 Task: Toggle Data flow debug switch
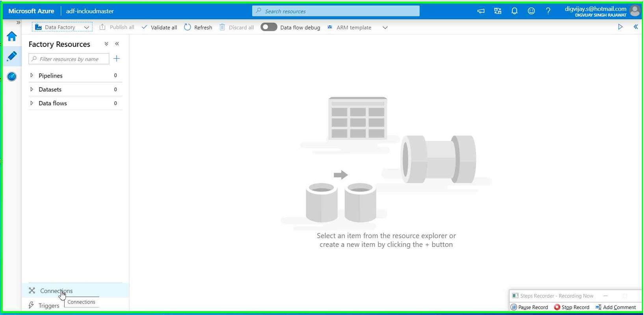269,27
